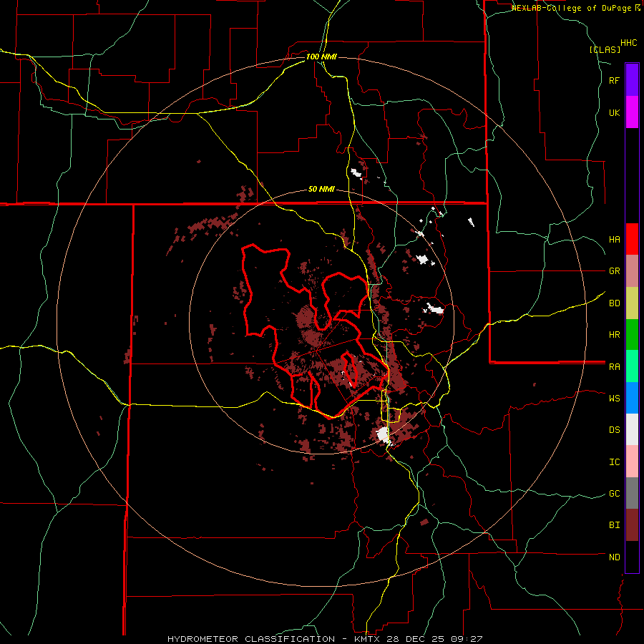
Task: Click the GR legend color block
Action: pyautogui.click(x=632, y=271)
